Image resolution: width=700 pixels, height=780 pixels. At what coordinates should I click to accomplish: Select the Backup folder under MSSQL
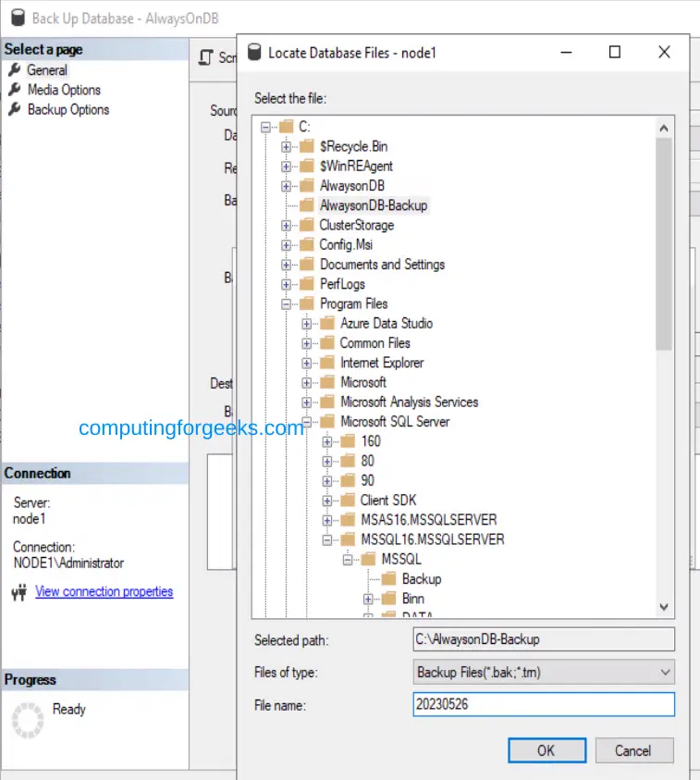click(422, 579)
